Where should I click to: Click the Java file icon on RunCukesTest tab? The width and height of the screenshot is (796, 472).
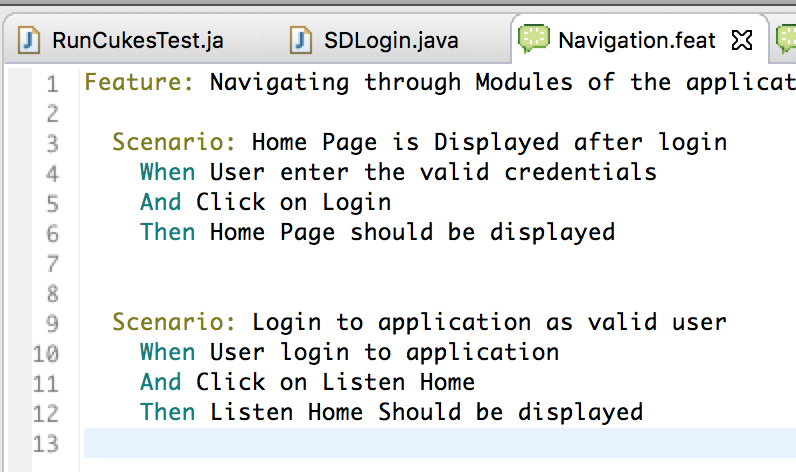tap(29, 40)
